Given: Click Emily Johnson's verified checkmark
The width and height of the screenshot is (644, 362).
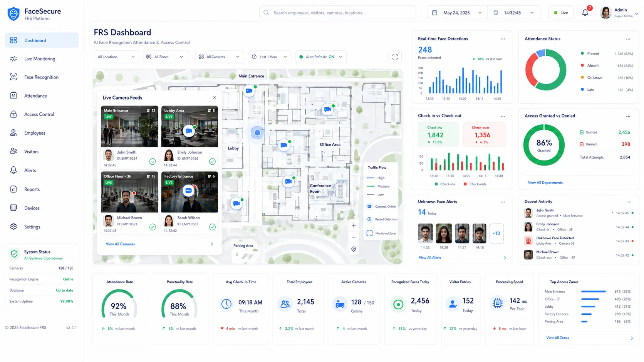Looking at the screenshot, I should click(x=212, y=162).
